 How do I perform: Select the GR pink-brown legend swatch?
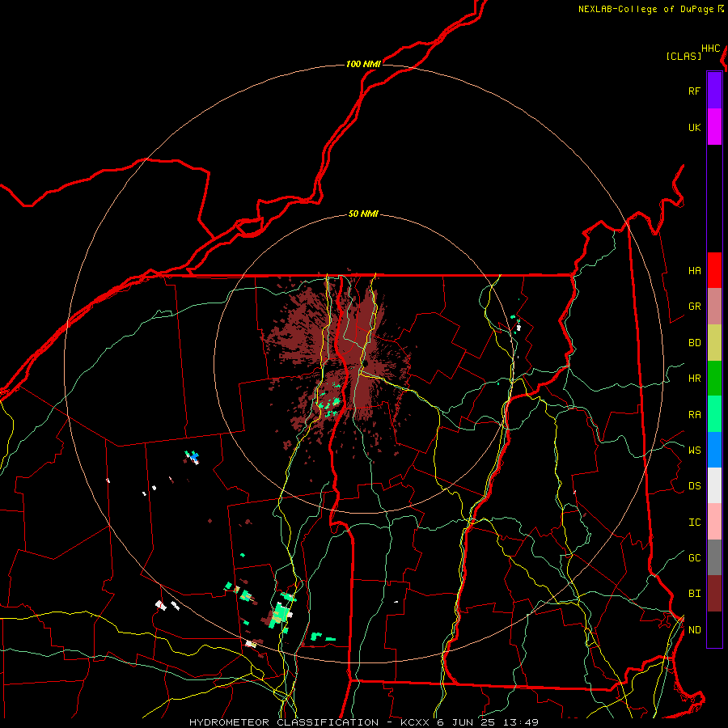click(714, 307)
